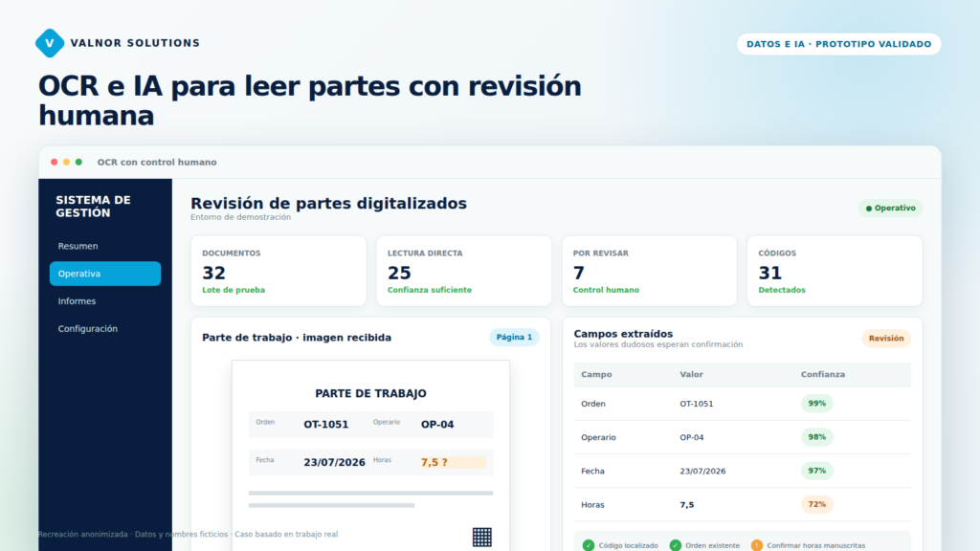This screenshot has width=980, height=551.
Task: Click the 98% confidence badge
Action: click(x=817, y=437)
